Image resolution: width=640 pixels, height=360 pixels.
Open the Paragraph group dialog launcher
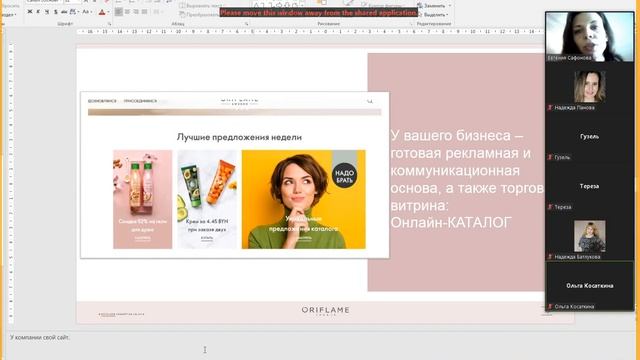coord(247,24)
